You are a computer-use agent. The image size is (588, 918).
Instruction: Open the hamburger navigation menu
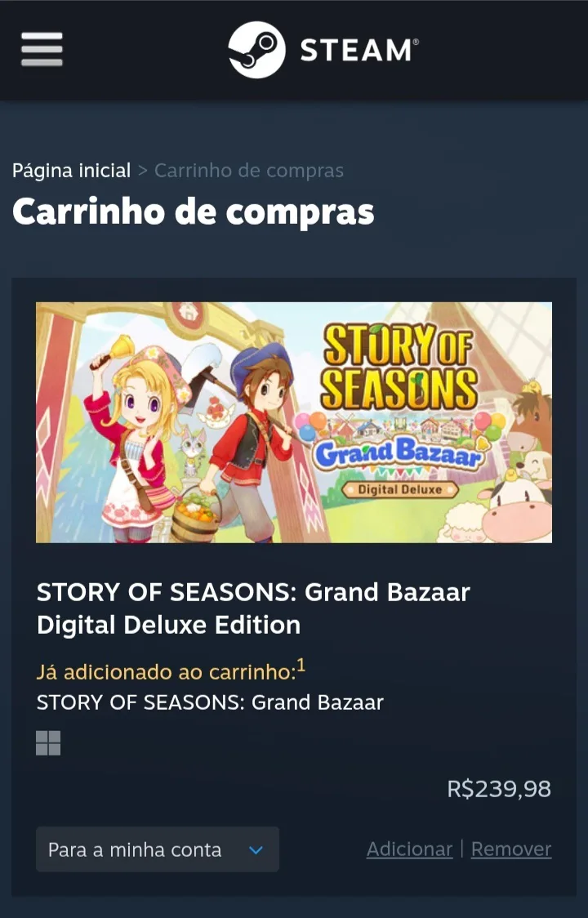(42, 49)
